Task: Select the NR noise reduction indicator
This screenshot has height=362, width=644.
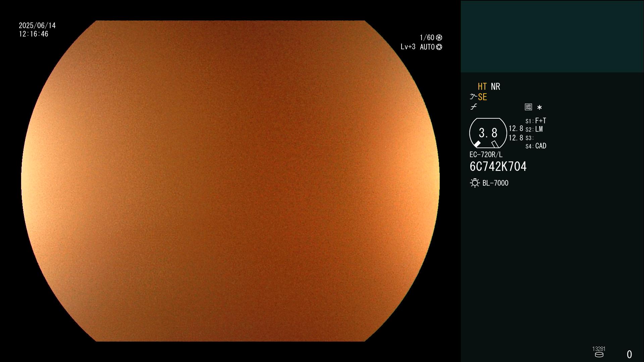Action: point(495,87)
